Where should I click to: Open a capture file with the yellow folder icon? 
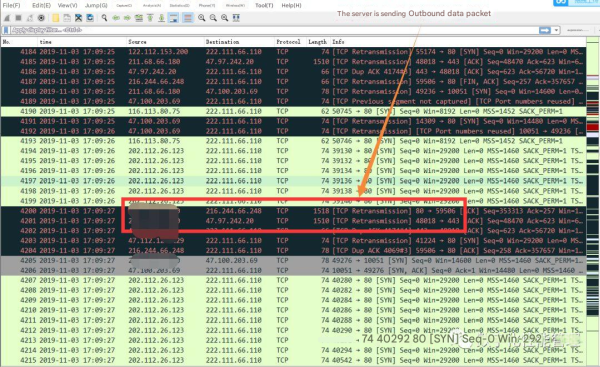55,18
